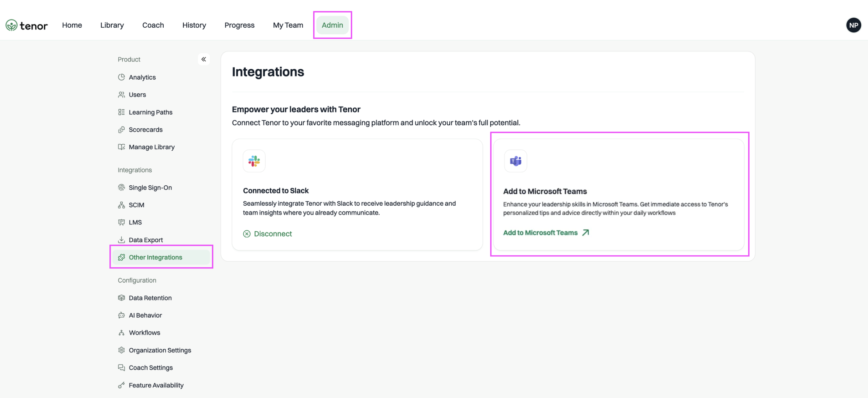Image resolution: width=868 pixels, height=398 pixels.
Task: Navigate to Single Sign-On settings
Action: 161,188
